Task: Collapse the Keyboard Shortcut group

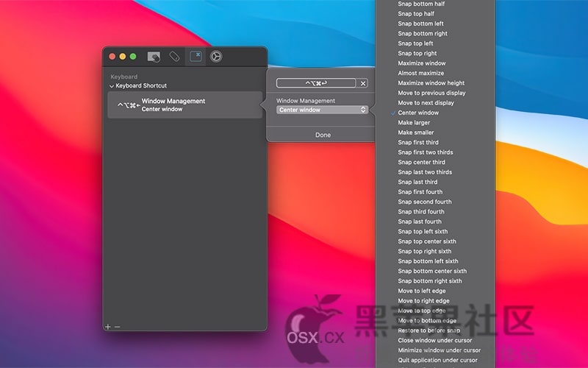Action: (x=112, y=86)
